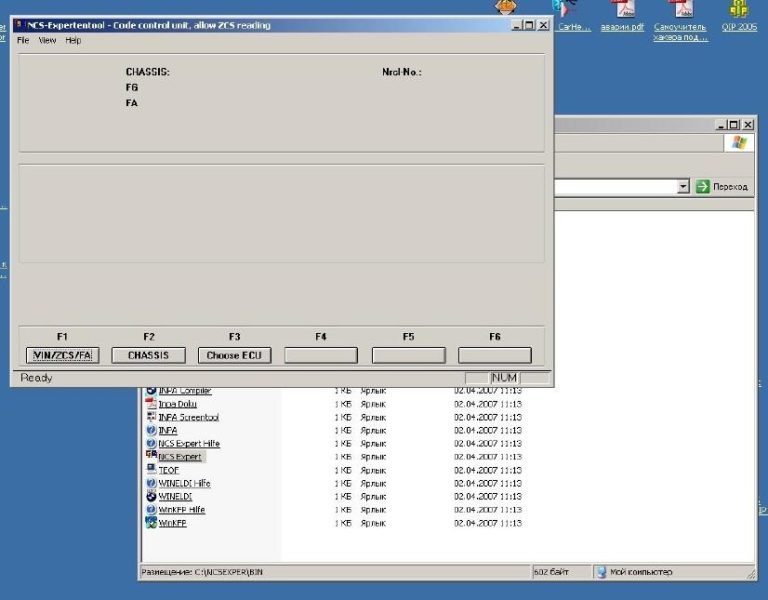
Task: Select the NCS Expert Hilfe shortcut icon
Action: pos(151,443)
